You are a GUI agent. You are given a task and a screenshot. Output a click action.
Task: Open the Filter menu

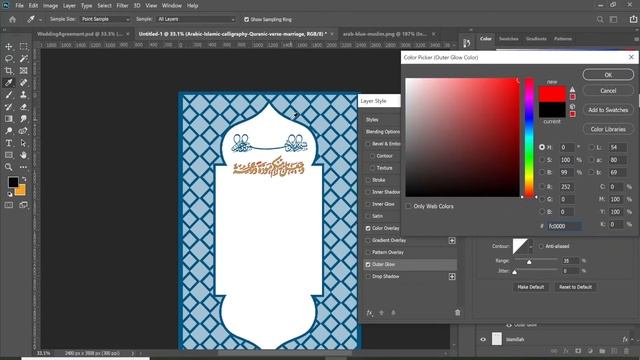coord(122,6)
